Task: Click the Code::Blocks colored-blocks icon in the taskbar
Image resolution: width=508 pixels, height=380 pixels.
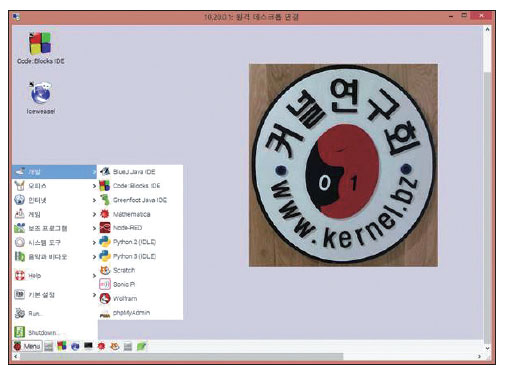Action: click(62, 346)
